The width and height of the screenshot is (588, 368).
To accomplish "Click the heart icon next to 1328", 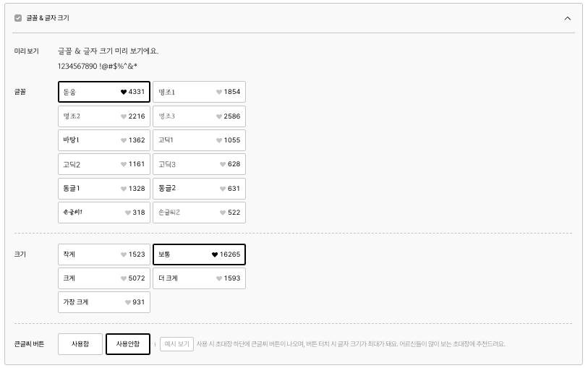I will (124, 189).
